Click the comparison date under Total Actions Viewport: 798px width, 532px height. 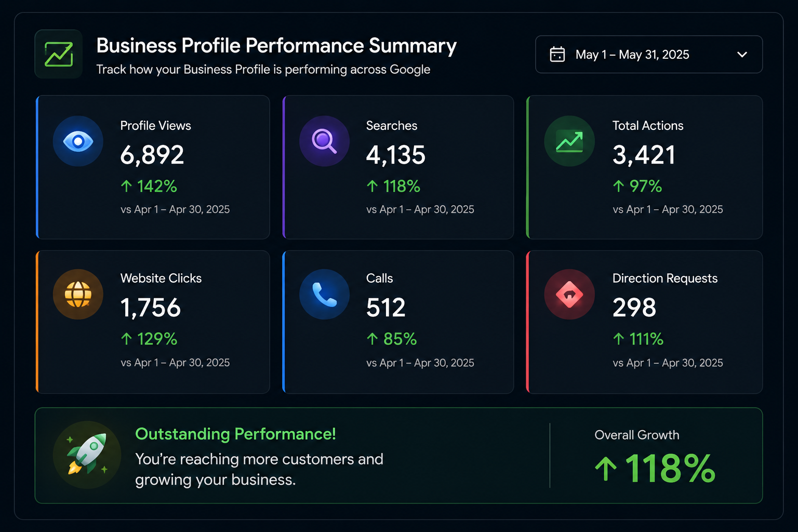point(668,209)
